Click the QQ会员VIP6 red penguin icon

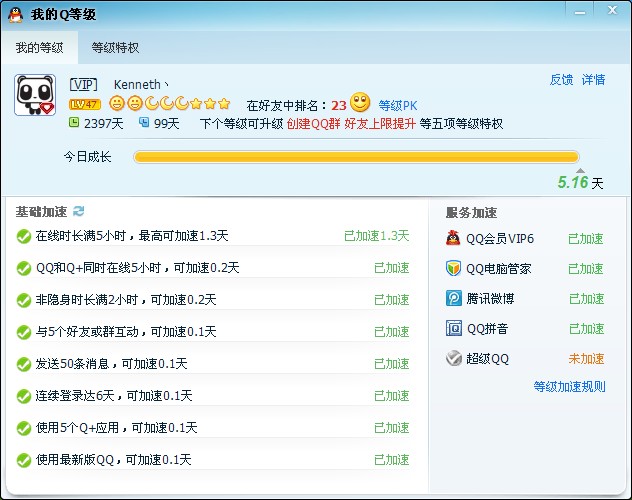453,238
